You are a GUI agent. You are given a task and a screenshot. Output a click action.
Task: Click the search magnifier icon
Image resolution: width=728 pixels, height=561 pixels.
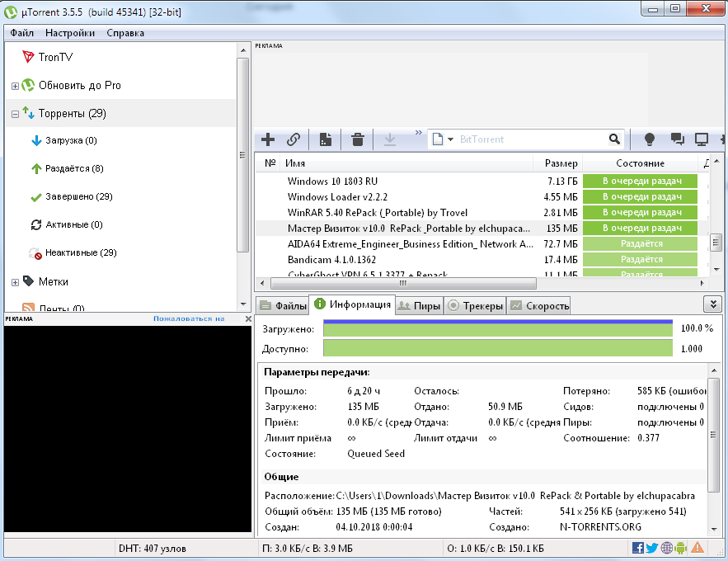pos(614,139)
